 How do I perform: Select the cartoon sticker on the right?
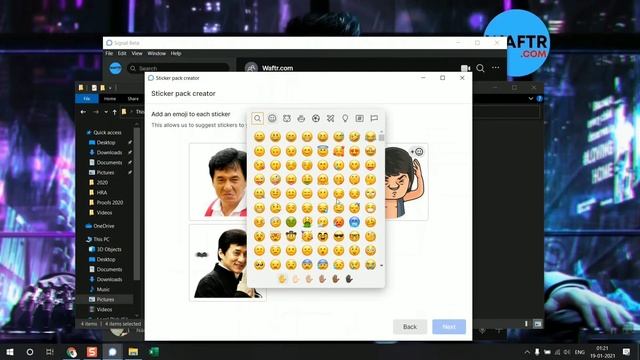407,182
